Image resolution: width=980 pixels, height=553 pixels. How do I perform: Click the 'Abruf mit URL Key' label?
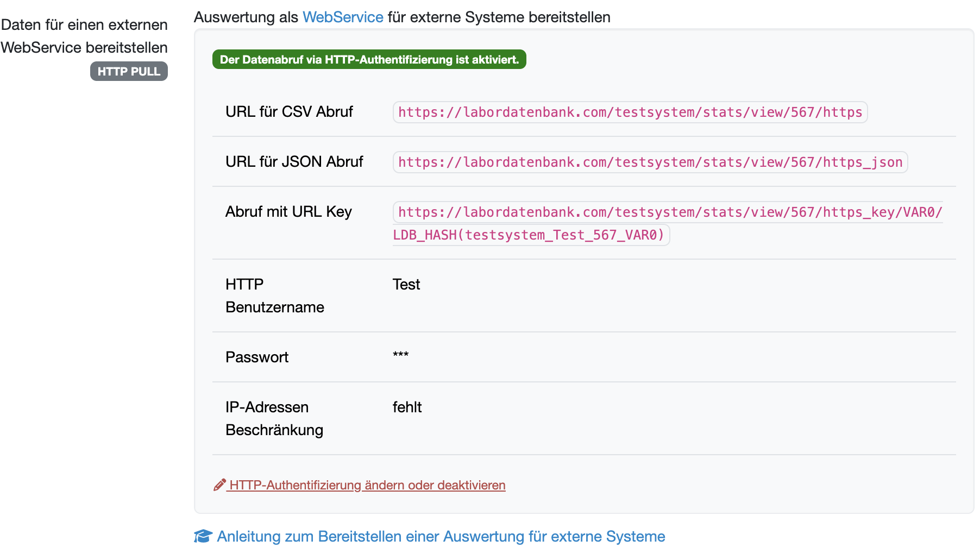point(288,212)
